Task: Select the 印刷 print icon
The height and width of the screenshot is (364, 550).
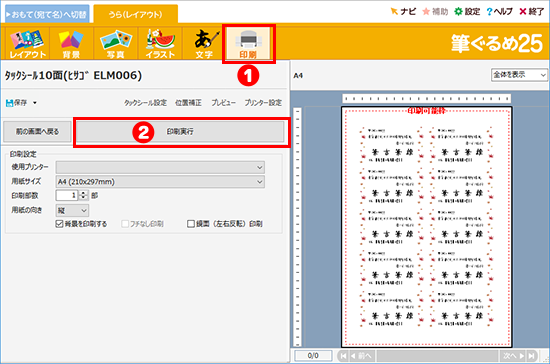Action: (x=248, y=43)
